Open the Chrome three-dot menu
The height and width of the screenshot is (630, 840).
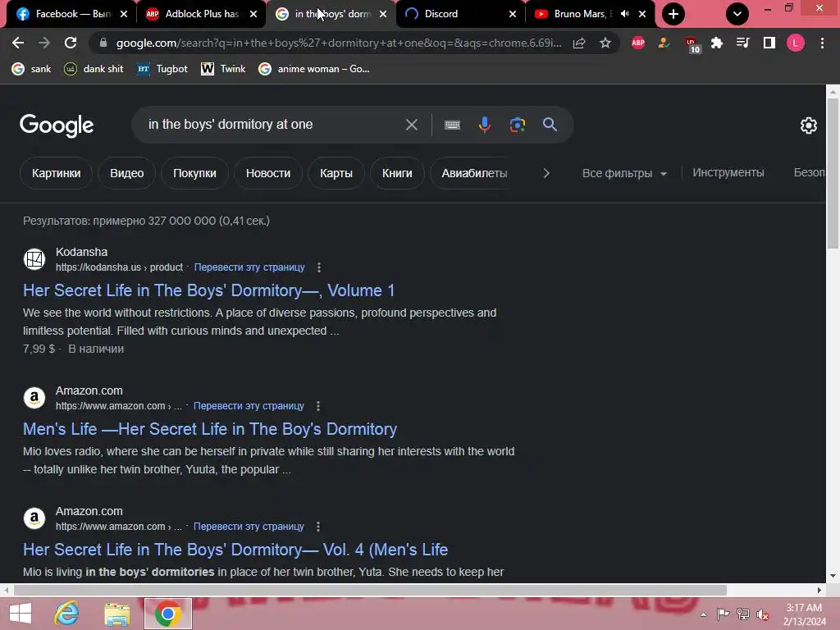822,43
